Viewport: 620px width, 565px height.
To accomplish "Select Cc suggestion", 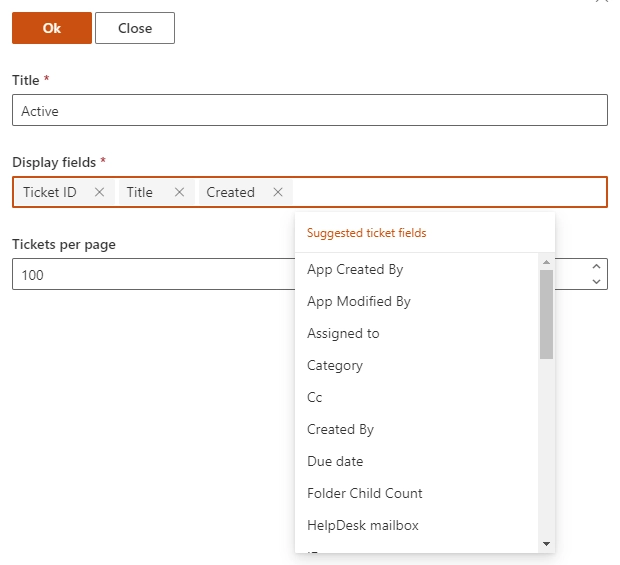I will pyautogui.click(x=417, y=398).
